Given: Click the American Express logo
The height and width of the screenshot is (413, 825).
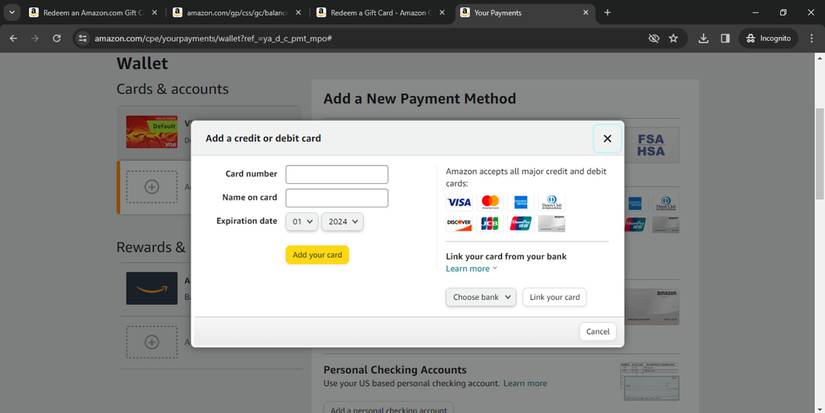Looking at the screenshot, I should 520,202.
